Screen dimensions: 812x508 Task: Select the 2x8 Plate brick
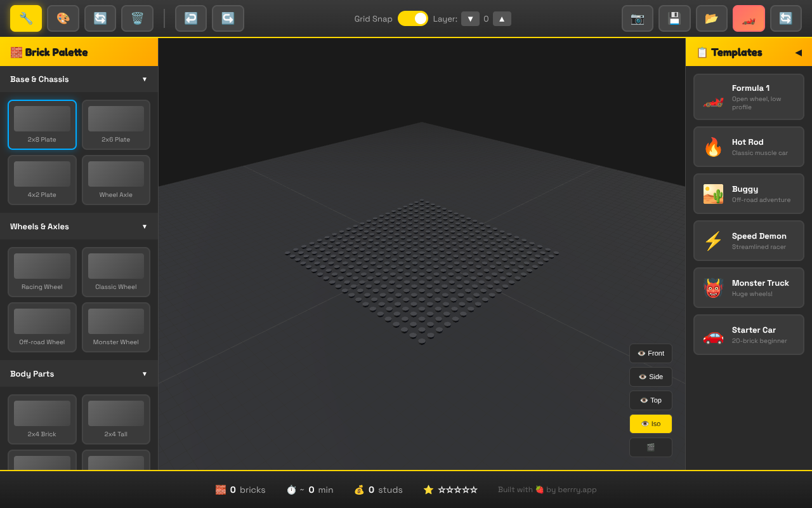[x=42, y=124]
